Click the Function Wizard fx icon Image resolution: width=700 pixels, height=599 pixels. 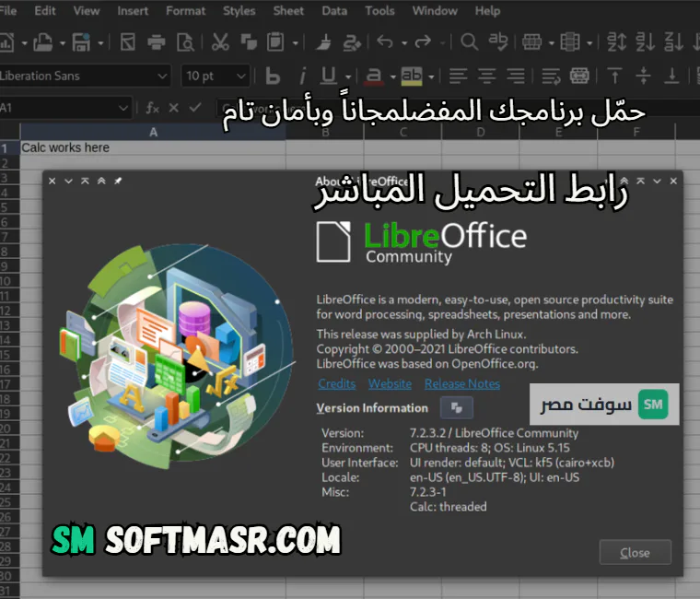[152, 108]
